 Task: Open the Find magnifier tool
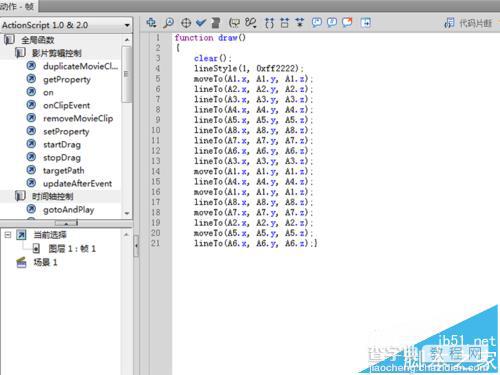point(169,23)
